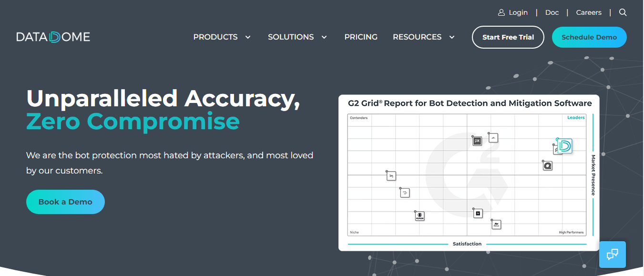Click the G2 Grid report image

click(469, 173)
